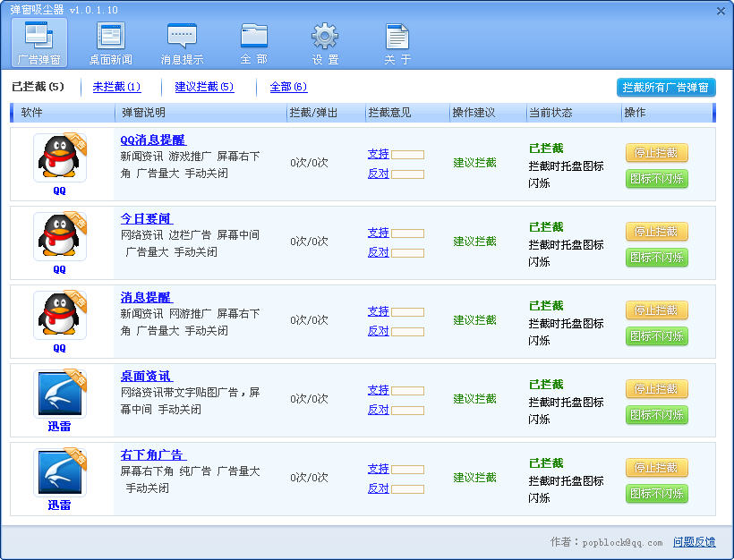This screenshot has height=560, width=734.
Task: Open the 广告弹窗 toolbar section
Action: (x=39, y=43)
